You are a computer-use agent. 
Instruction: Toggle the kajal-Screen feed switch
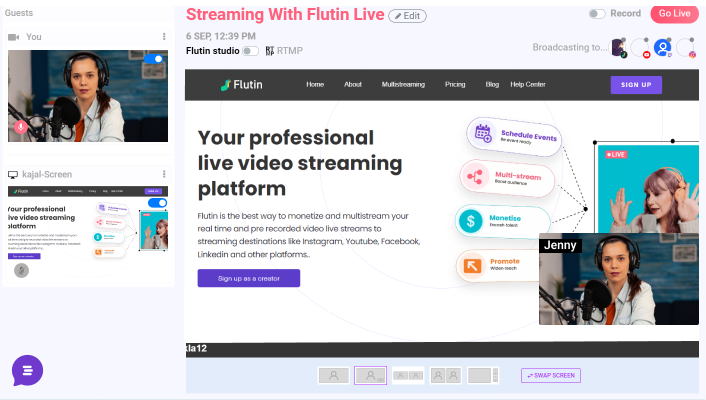[158, 203]
